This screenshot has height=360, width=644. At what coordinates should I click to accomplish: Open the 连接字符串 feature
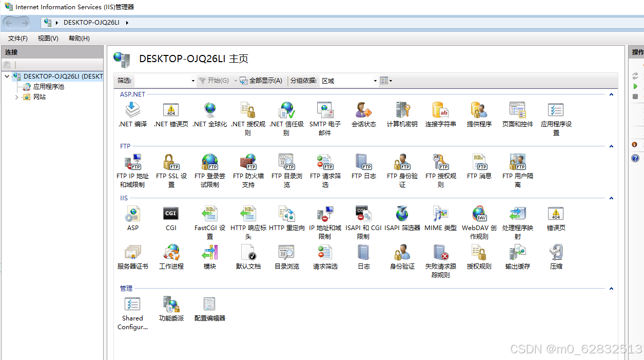[440, 115]
